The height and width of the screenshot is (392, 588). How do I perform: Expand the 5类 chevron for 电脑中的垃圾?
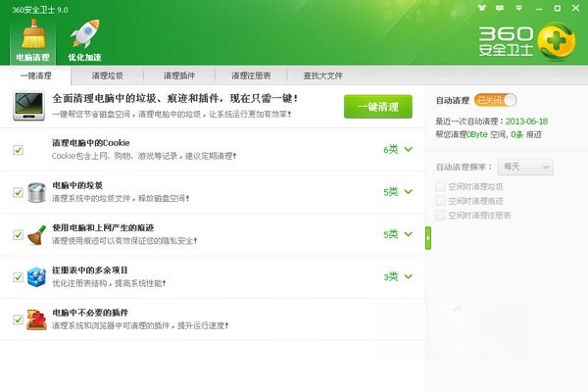point(409,192)
